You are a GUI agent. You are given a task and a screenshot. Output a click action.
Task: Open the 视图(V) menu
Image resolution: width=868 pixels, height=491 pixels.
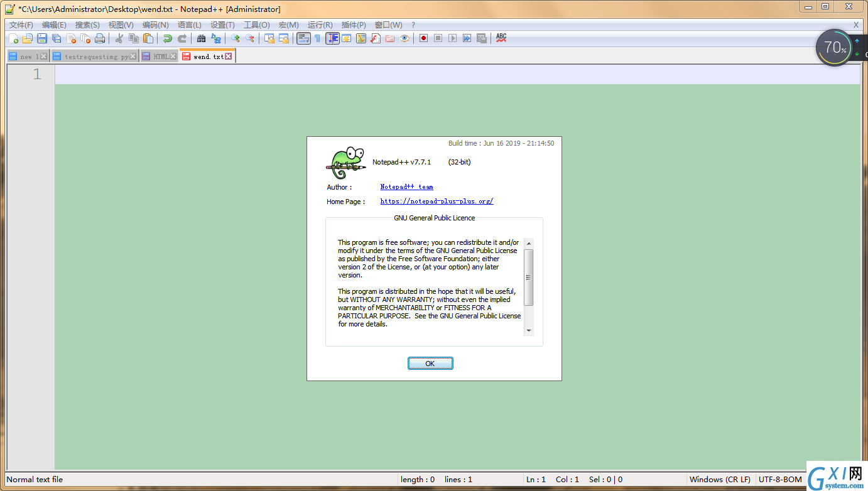pyautogui.click(x=121, y=25)
